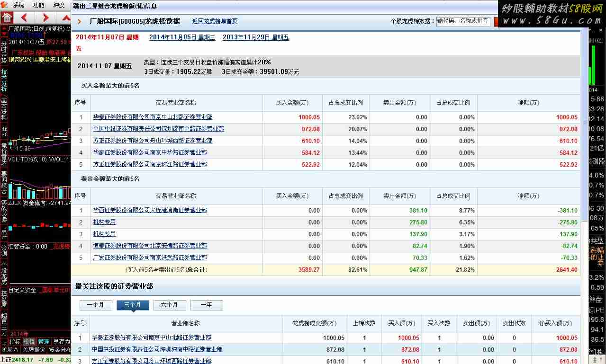
Task: Open 恒泰证券北京安德路证券营业部 link
Action: coord(150,246)
